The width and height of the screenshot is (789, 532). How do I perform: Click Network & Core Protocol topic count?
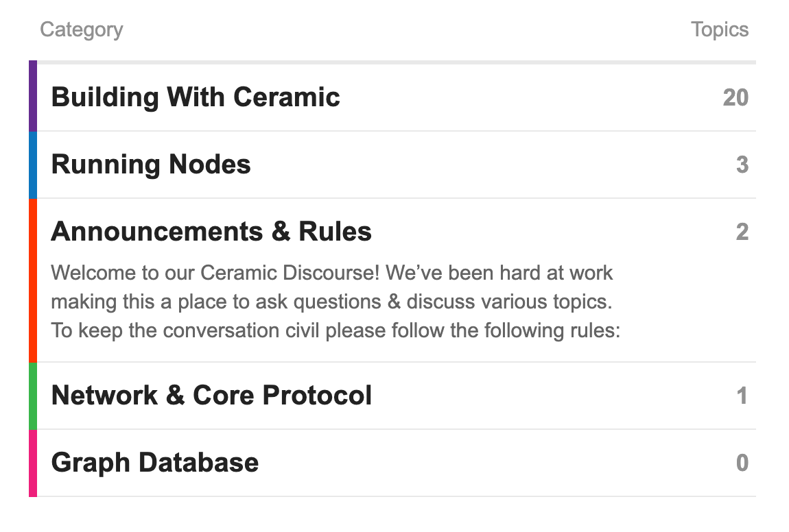pos(742,396)
